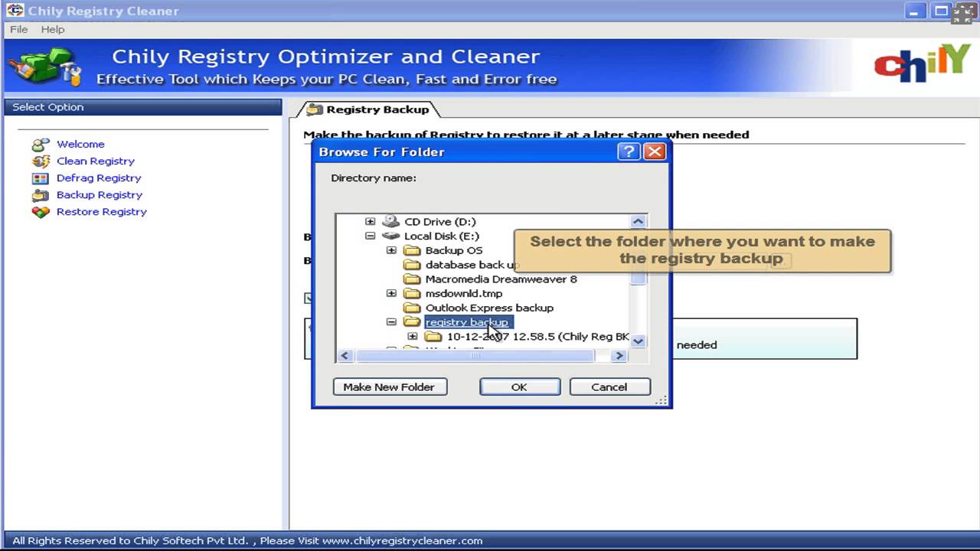Screen dimensions: 980x551
Task: Select 'Macromedia Dreamweaver 8' folder name
Action: (501, 279)
